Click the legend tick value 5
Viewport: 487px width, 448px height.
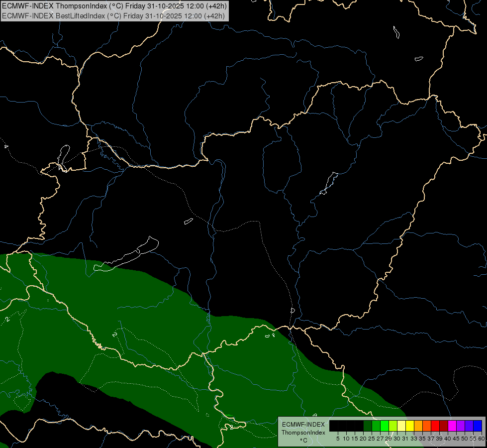pyautogui.click(x=338, y=439)
